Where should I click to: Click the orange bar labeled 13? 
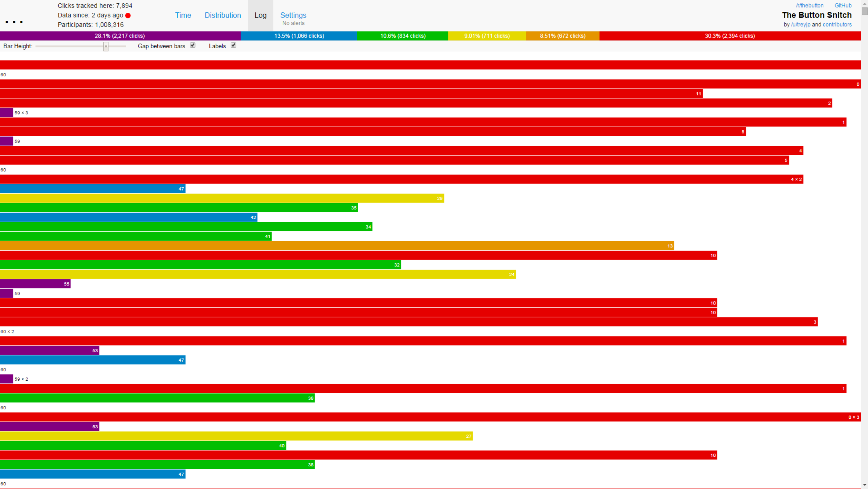[337, 246]
